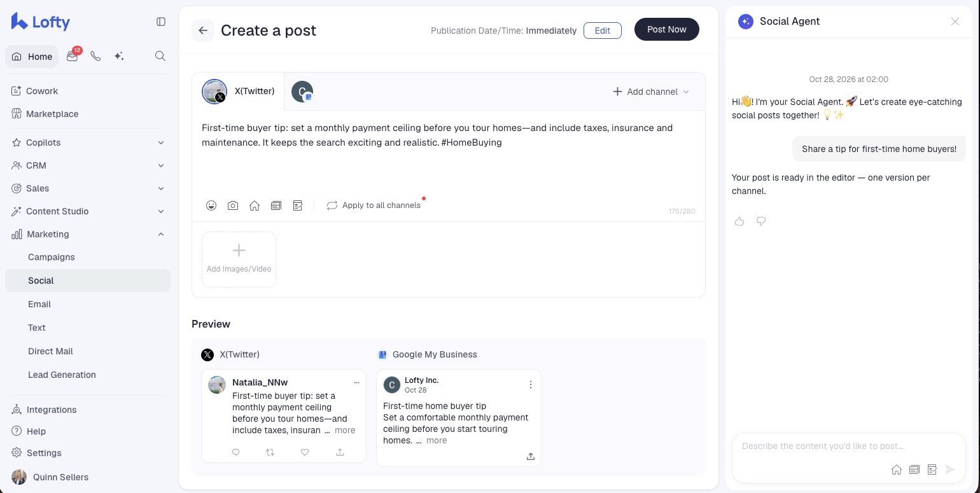
Task: Add Images/Video to the post
Action: [x=239, y=260]
